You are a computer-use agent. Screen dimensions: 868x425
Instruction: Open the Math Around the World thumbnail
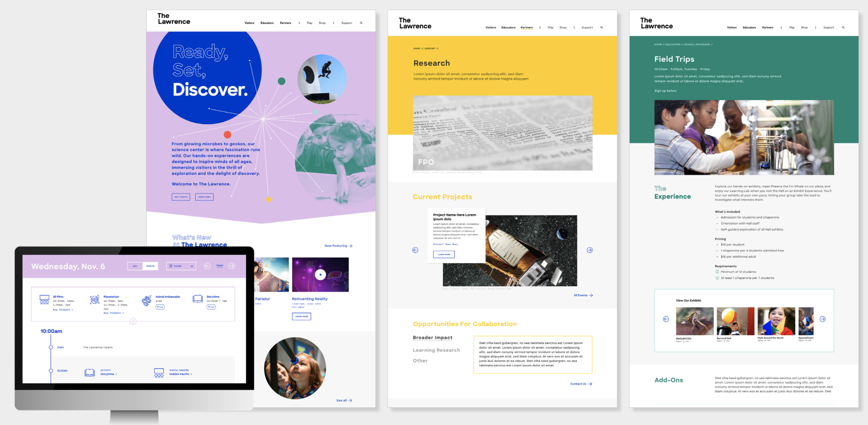[776, 321]
